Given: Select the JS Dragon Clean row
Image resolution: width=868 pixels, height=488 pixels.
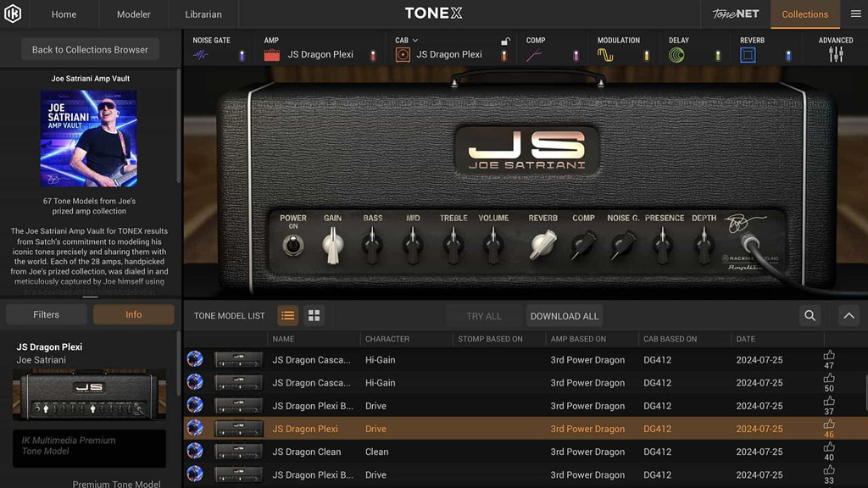Looking at the screenshot, I should [x=526, y=452].
